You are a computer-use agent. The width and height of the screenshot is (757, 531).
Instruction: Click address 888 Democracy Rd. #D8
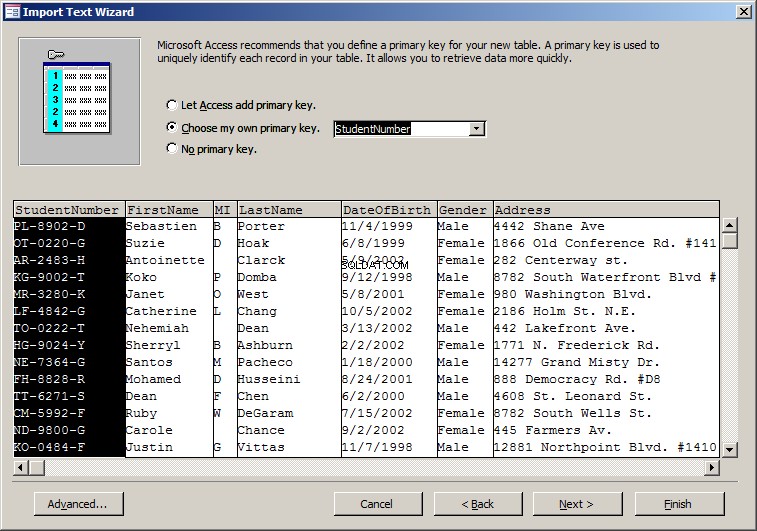(x=577, y=379)
